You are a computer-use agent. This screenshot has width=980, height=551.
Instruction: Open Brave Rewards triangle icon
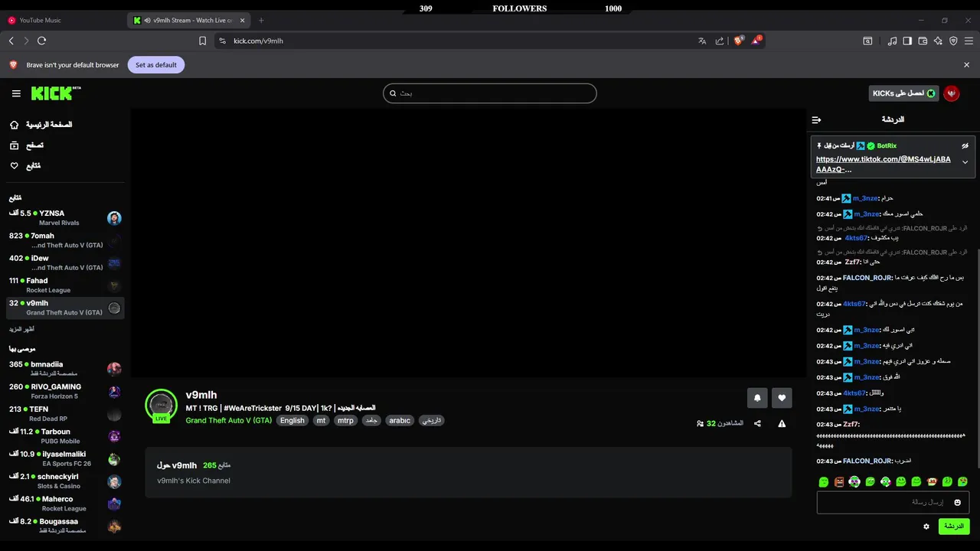[756, 41]
